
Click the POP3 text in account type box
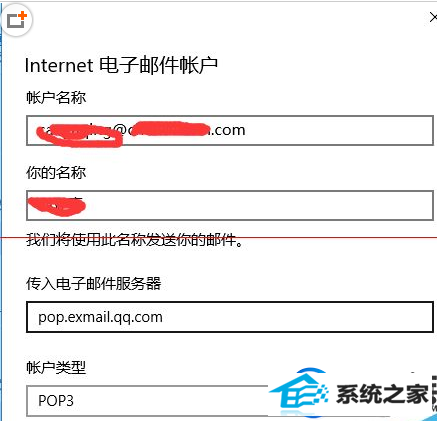[56, 401]
